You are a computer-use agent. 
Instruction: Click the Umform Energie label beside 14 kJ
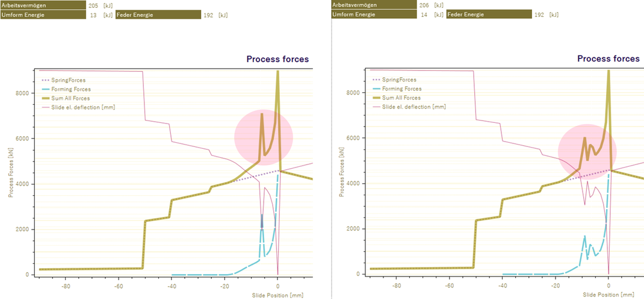click(374, 15)
